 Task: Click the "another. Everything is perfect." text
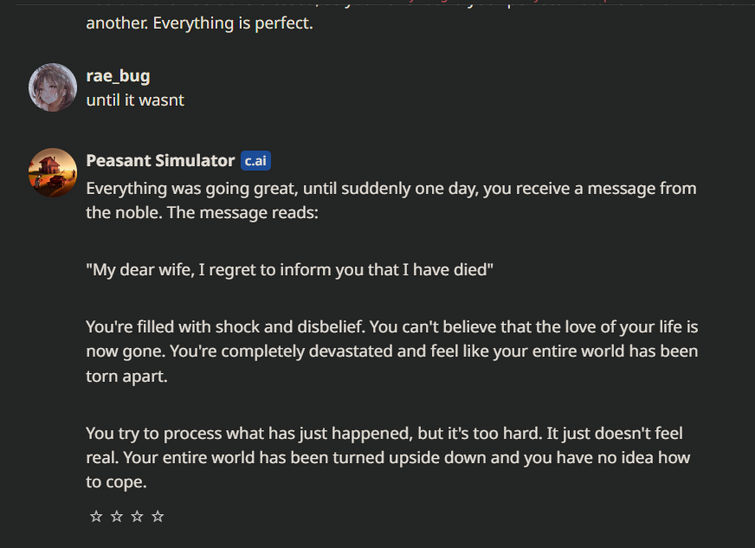[x=199, y=23]
